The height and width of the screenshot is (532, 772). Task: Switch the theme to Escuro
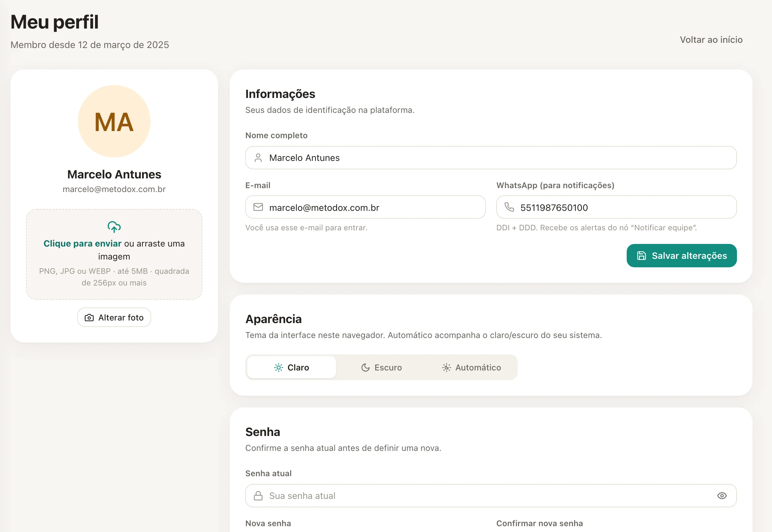[381, 367]
